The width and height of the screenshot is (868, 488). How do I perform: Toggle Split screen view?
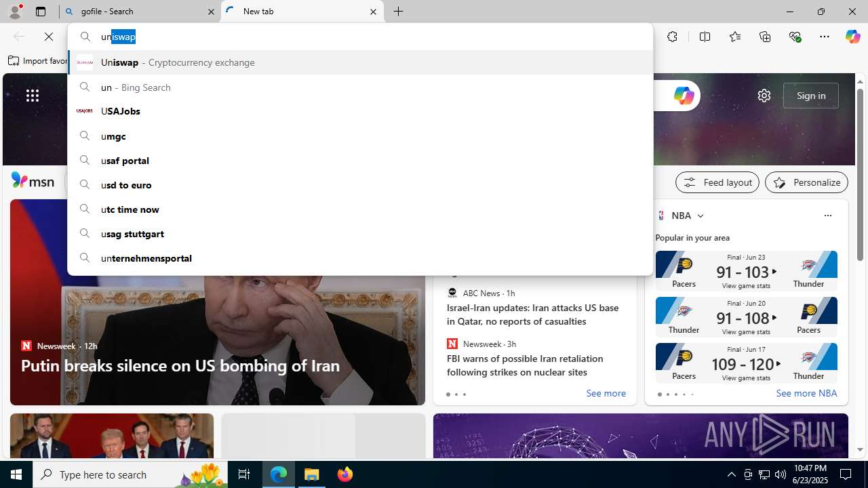click(x=705, y=37)
